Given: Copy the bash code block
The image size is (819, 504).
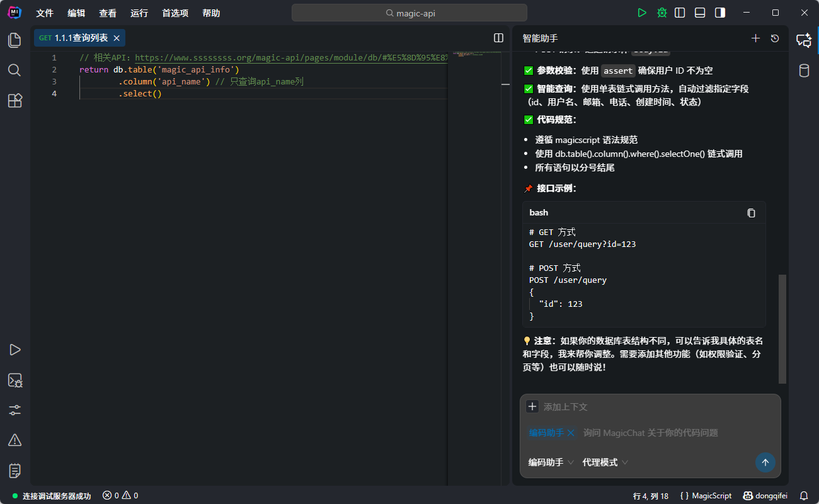Looking at the screenshot, I should click(x=751, y=213).
